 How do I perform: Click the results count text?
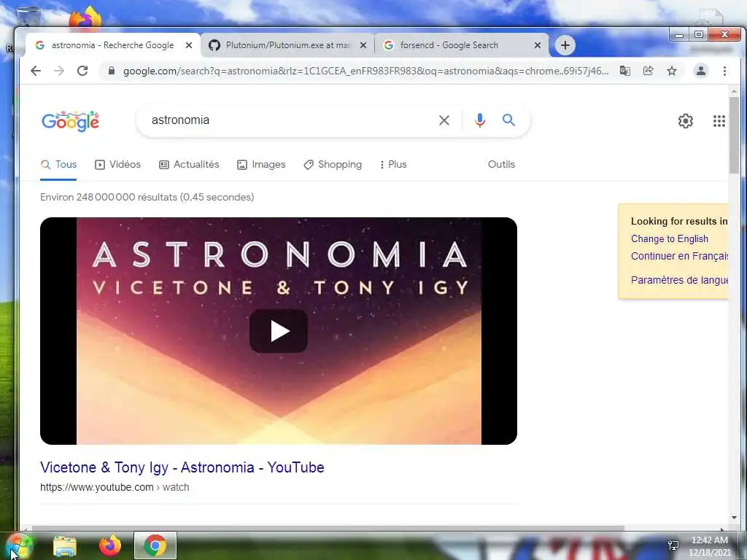[147, 197]
